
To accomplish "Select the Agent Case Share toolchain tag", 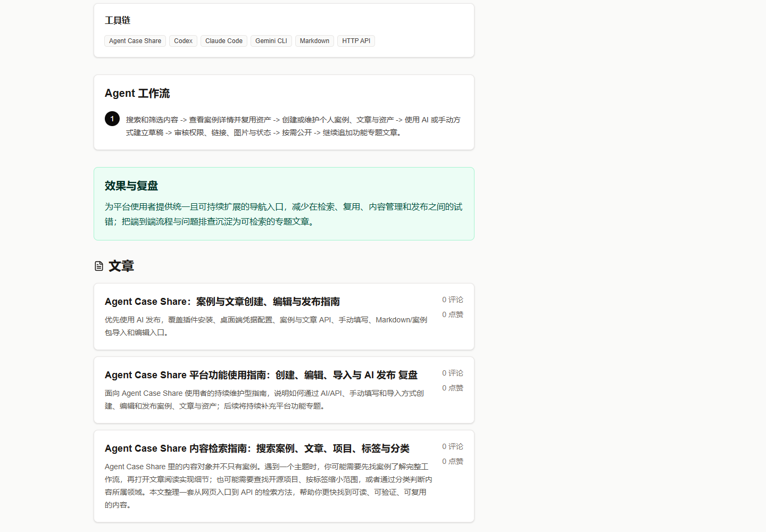I will (135, 41).
